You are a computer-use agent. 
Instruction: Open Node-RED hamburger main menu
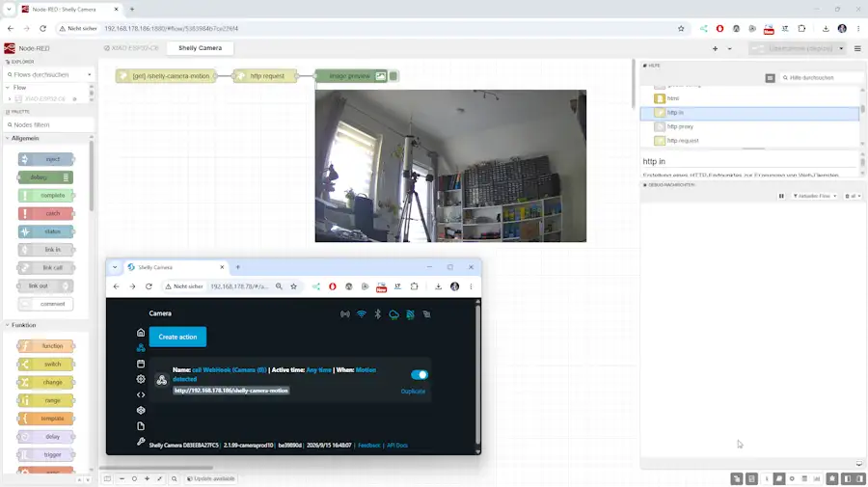point(857,48)
